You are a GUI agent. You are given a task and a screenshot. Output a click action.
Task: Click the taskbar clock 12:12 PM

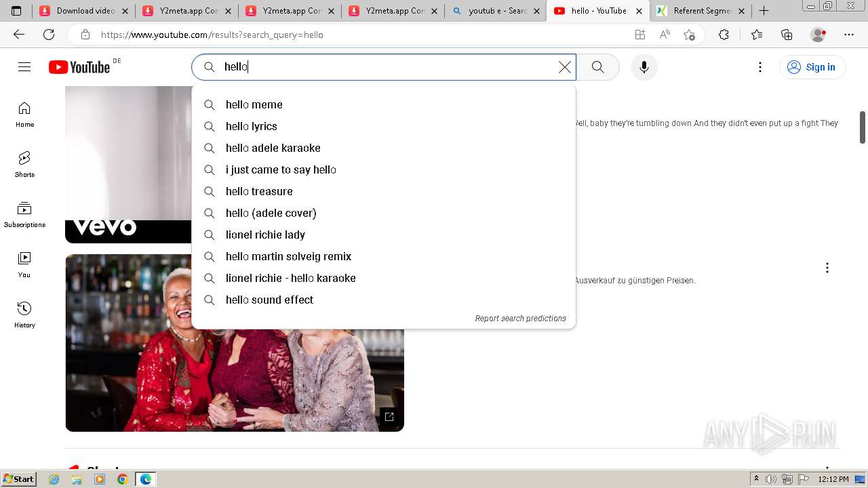click(x=833, y=479)
